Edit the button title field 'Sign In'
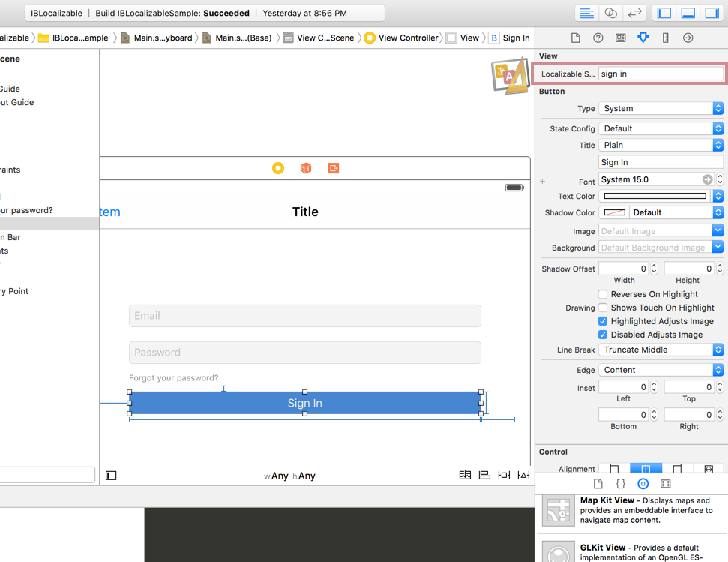This screenshot has height=562, width=728. 661,162
